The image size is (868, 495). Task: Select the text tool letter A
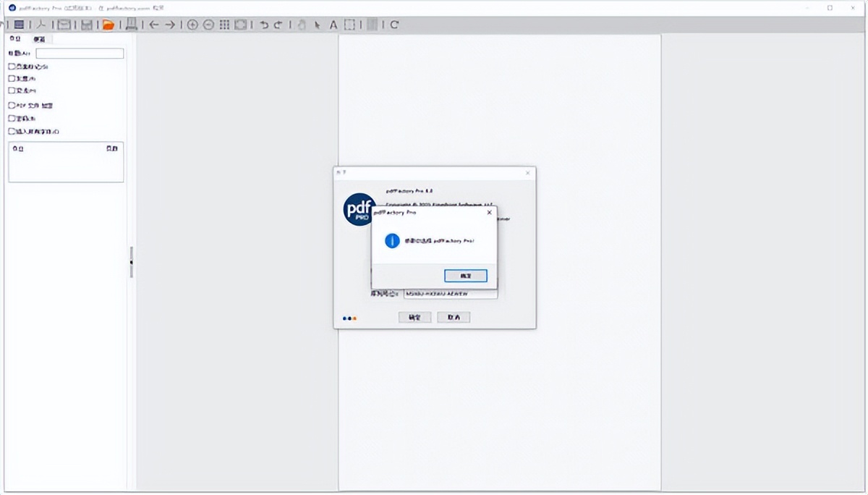point(333,25)
